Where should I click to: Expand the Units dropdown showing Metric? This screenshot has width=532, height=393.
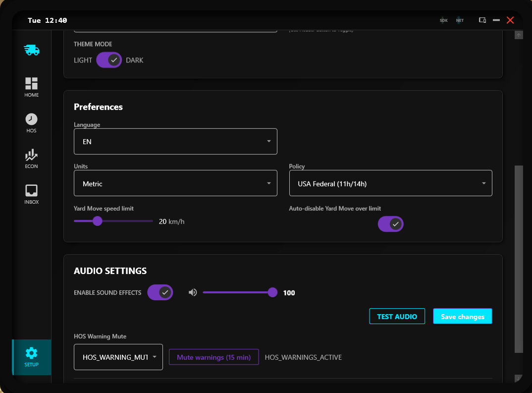pos(175,183)
